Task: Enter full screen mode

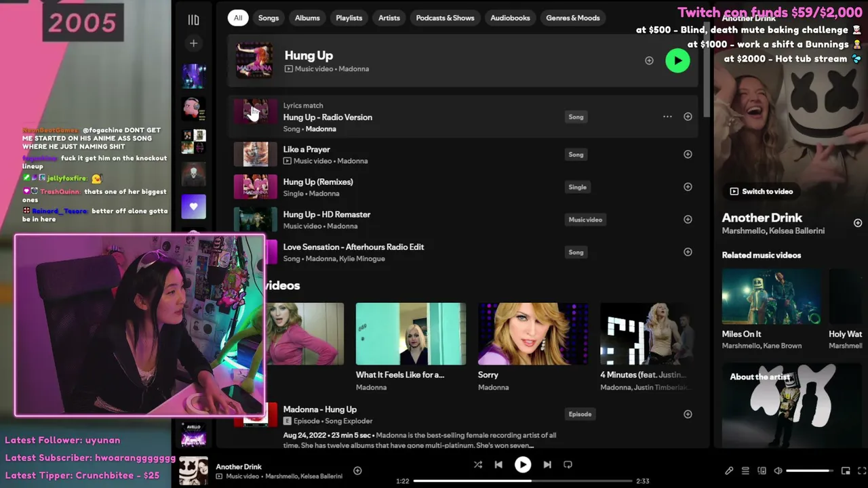Action: pos(861,470)
